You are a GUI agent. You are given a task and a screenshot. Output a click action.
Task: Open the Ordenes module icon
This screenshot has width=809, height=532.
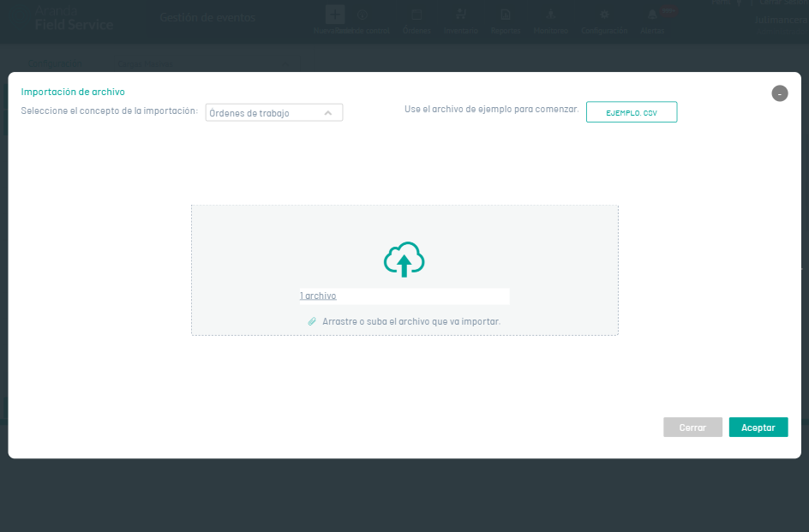click(416, 15)
